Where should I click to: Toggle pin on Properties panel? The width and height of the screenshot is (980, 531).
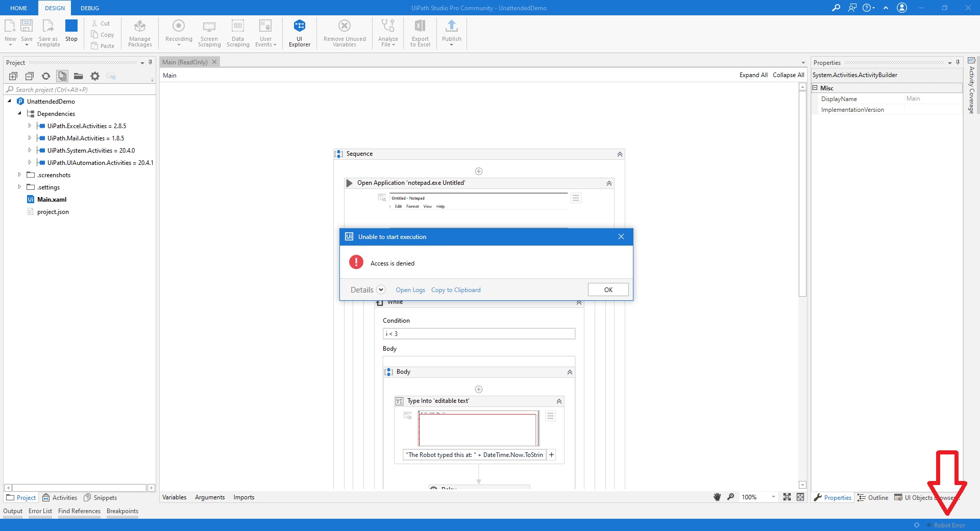958,62
